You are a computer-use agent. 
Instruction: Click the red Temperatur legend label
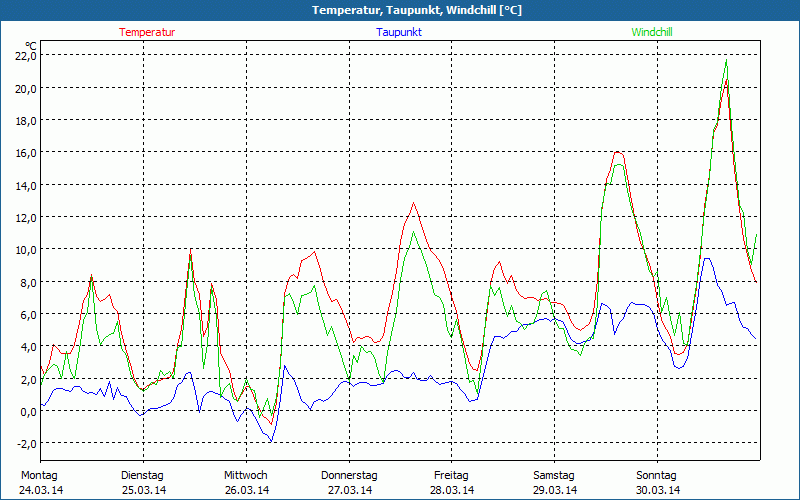[x=147, y=32]
